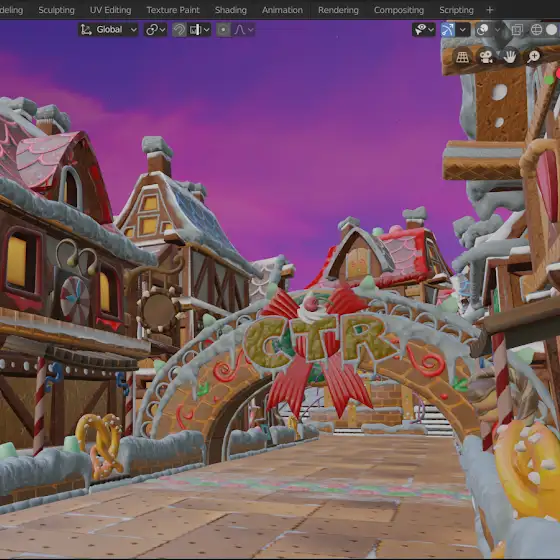Image resolution: width=560 pixels, height=560 pixels.
Task: Click the camera view icon
Action: pyautogui.click(x=486, y=56)
